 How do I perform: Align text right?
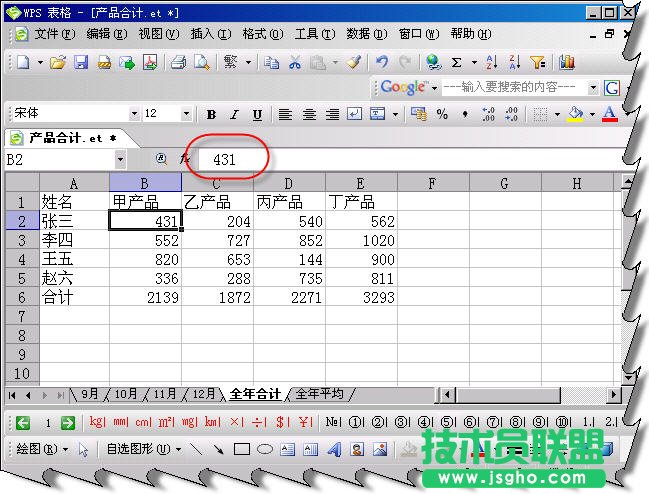pyautogui.click(x=332, y=114)
